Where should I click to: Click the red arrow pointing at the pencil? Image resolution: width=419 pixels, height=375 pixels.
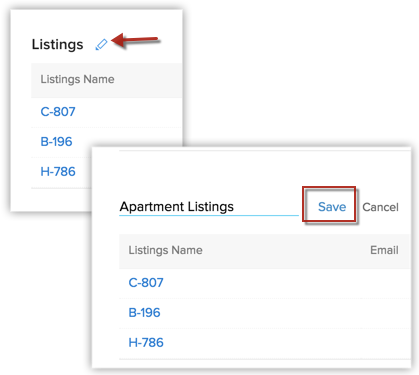click(x=136, y=41)
